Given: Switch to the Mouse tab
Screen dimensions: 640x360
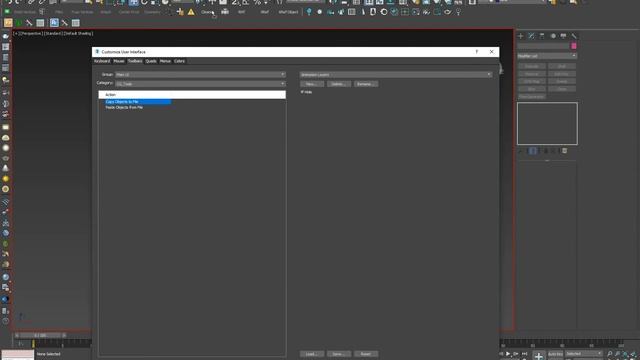Looking at the screenshot, I should click(119, 61).
